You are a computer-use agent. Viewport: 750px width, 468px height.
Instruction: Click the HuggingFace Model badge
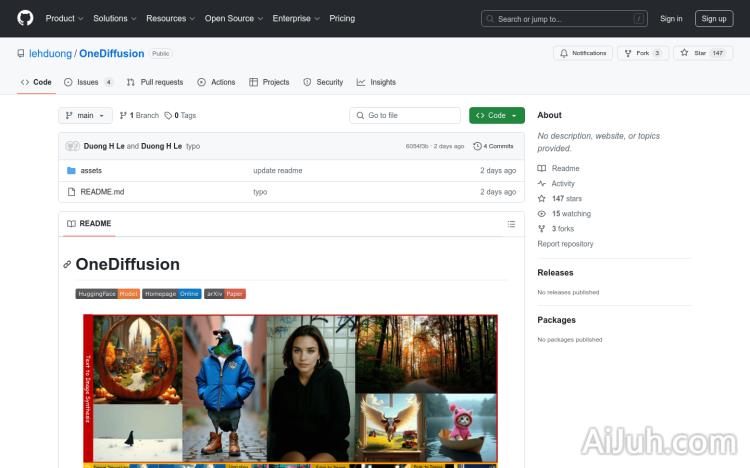tap(107, 294)
